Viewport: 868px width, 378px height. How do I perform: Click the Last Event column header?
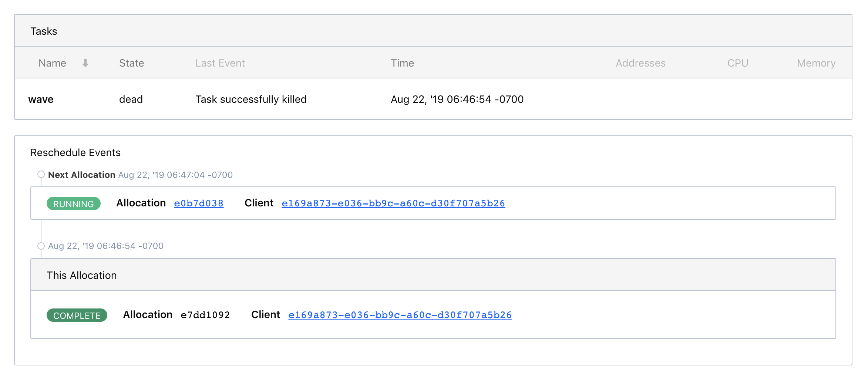(x=220, y=63)
